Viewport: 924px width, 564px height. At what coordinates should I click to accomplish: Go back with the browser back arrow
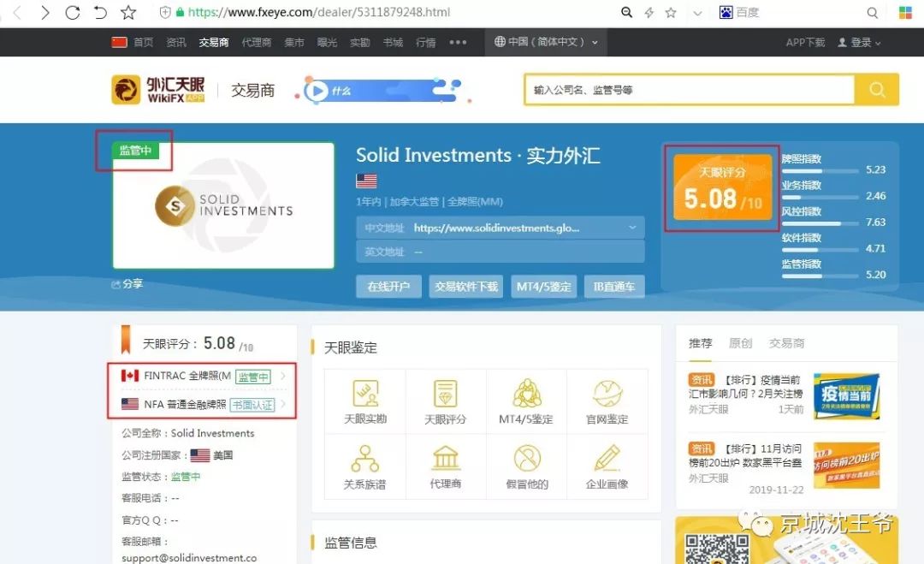click(x=17, y=12)
